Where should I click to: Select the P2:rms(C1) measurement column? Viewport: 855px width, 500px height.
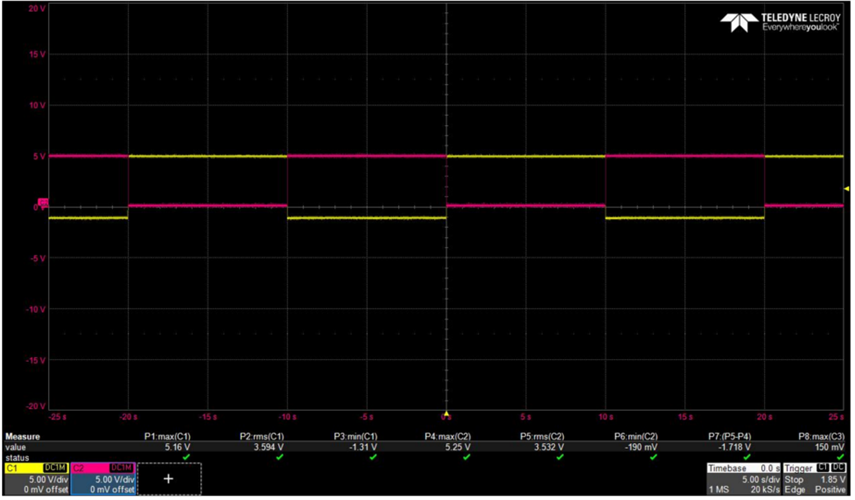(262, 437)
